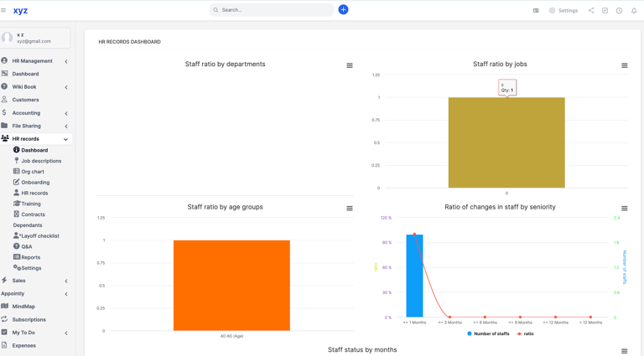Click the checkmark to-do icon in header

[x=605, y=10]
